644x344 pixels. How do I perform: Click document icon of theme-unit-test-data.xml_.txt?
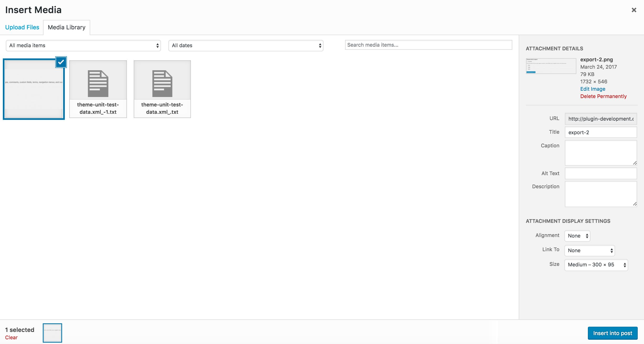[162, 83]
